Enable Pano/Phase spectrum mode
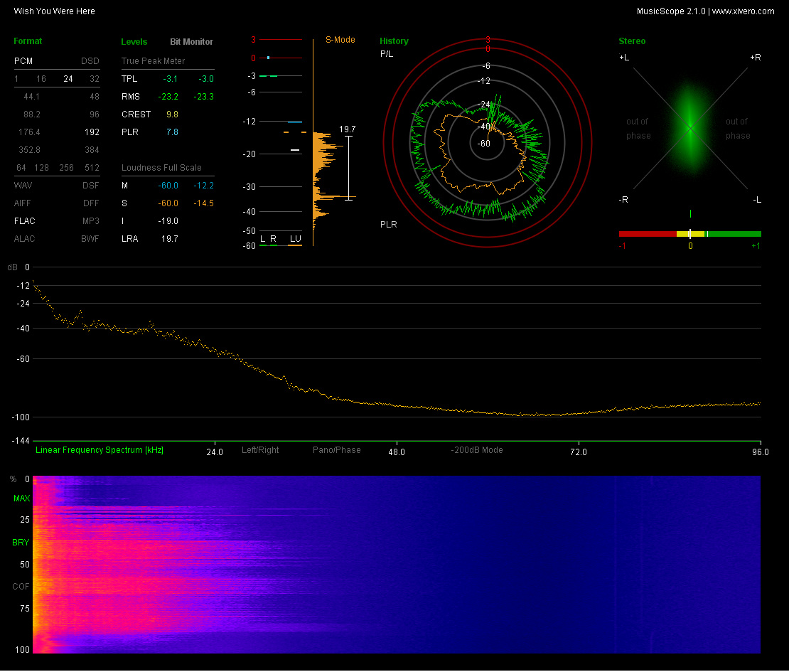 336,450
